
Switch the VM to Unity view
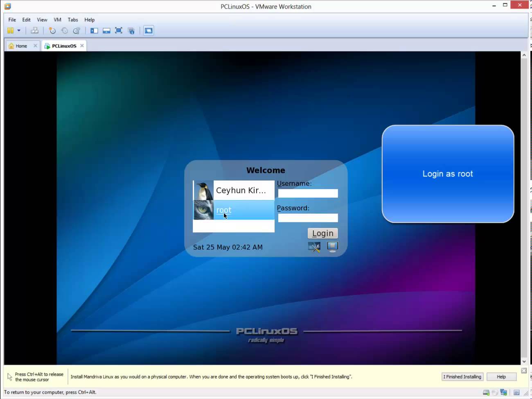pos(131,30)
